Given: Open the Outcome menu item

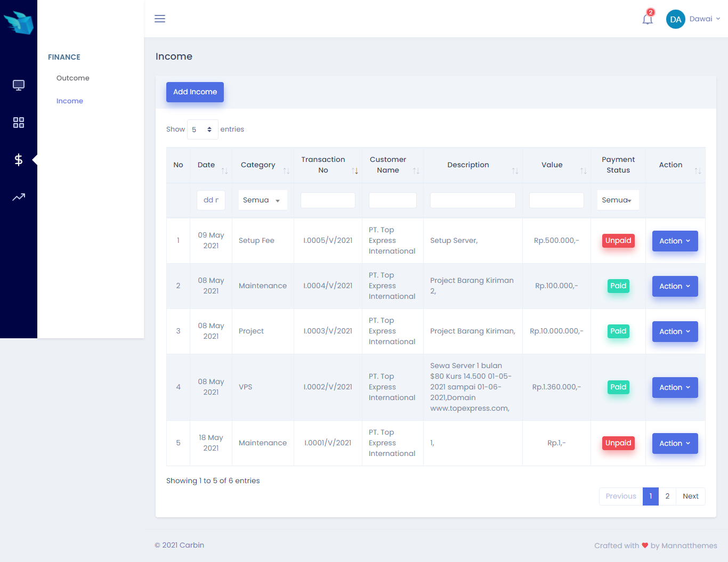Looking at the screenshot, I should (x=73, y=78).
